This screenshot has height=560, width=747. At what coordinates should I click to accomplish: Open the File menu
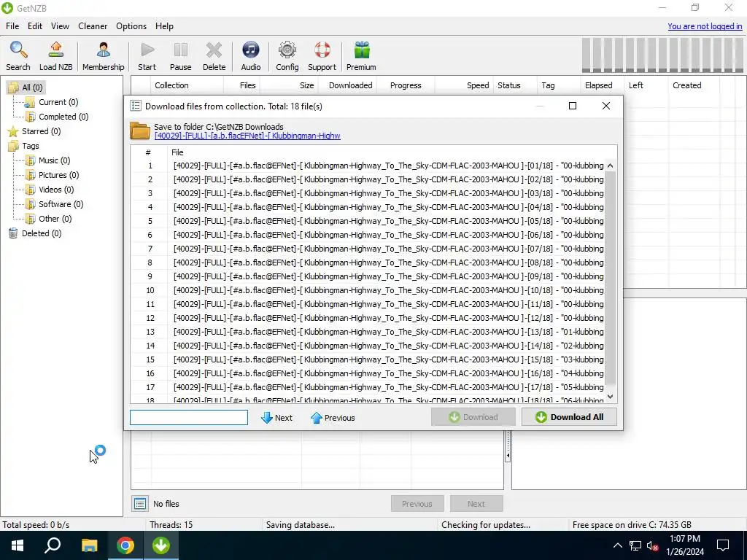click(x=12, y=26)
